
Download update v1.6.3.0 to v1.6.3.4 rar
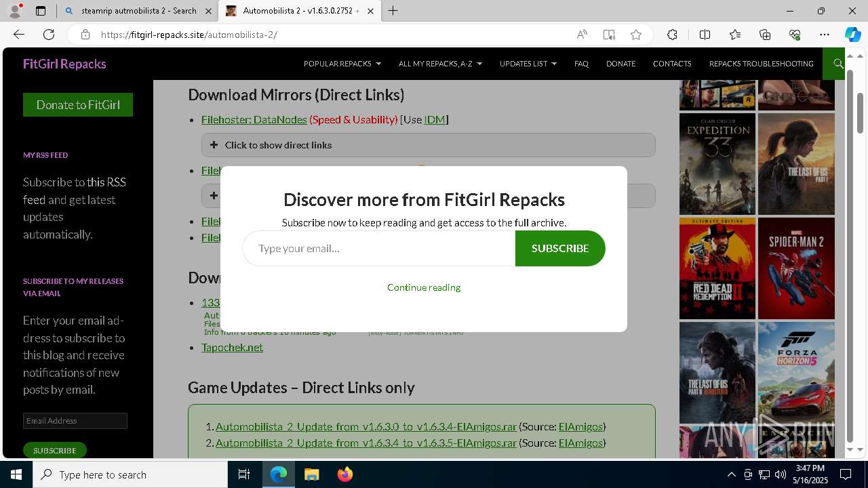366,426
